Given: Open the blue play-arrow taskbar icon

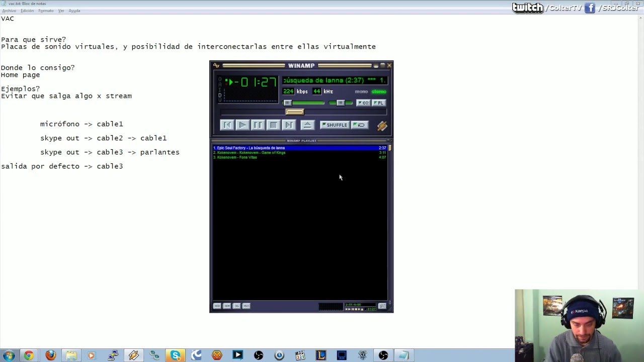Looking at the screenshot, I should [x=237, y=355].
